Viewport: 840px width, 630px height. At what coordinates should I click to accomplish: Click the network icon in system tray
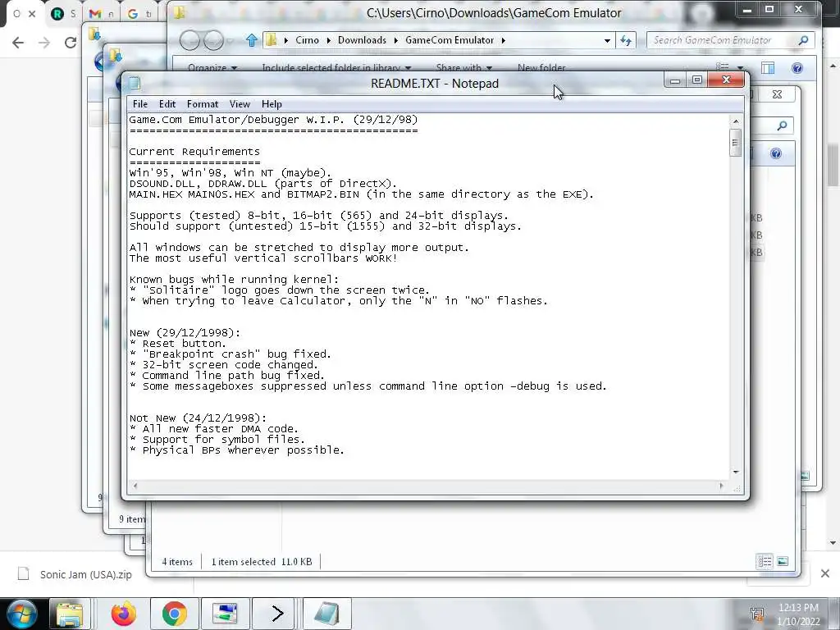757,614
